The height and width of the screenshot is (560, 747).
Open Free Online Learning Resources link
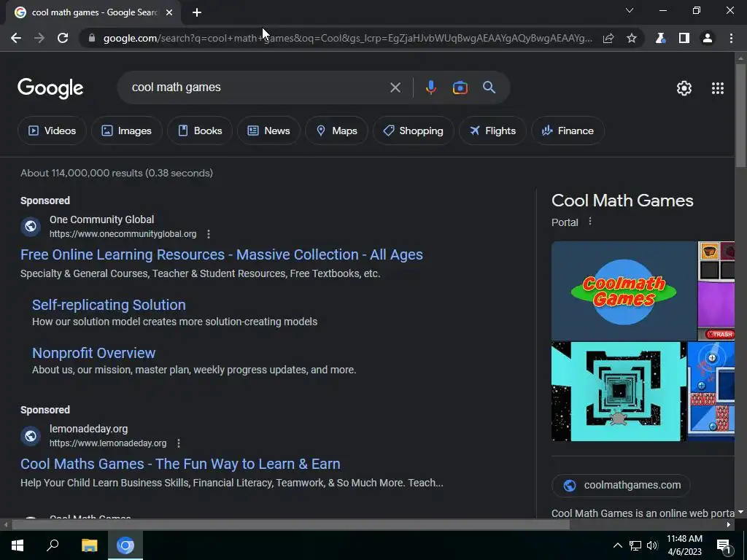(x=222, y=254)
